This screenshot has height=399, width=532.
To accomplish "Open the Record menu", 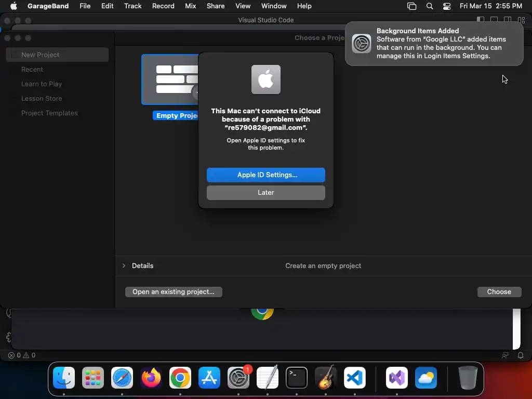I will [163, 6].
